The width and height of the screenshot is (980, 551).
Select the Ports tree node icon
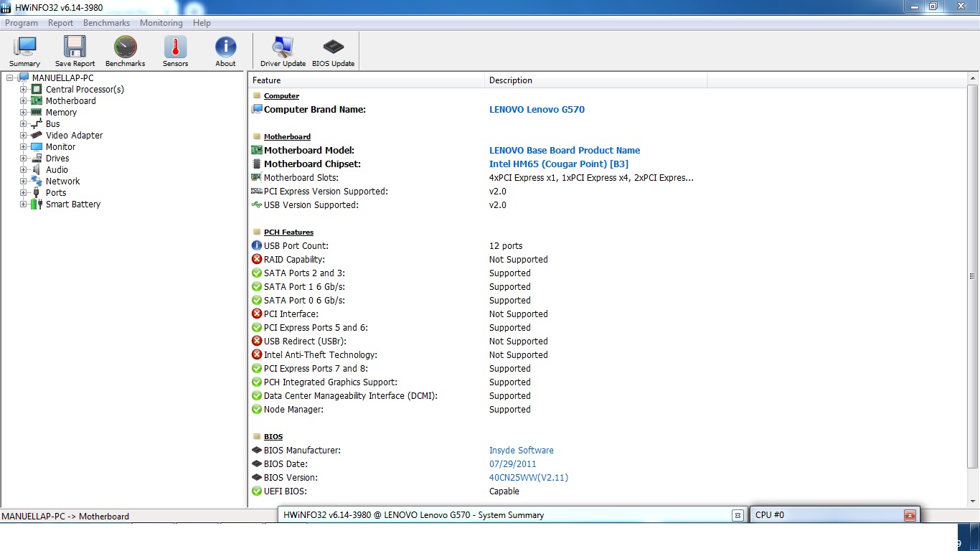(37, 192)
